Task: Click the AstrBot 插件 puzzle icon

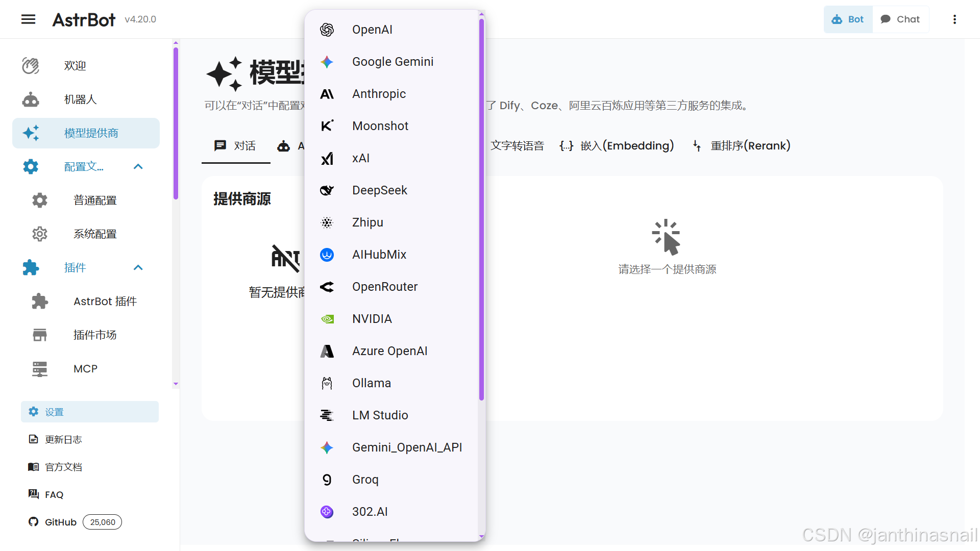Action: [x=40, y=302]
